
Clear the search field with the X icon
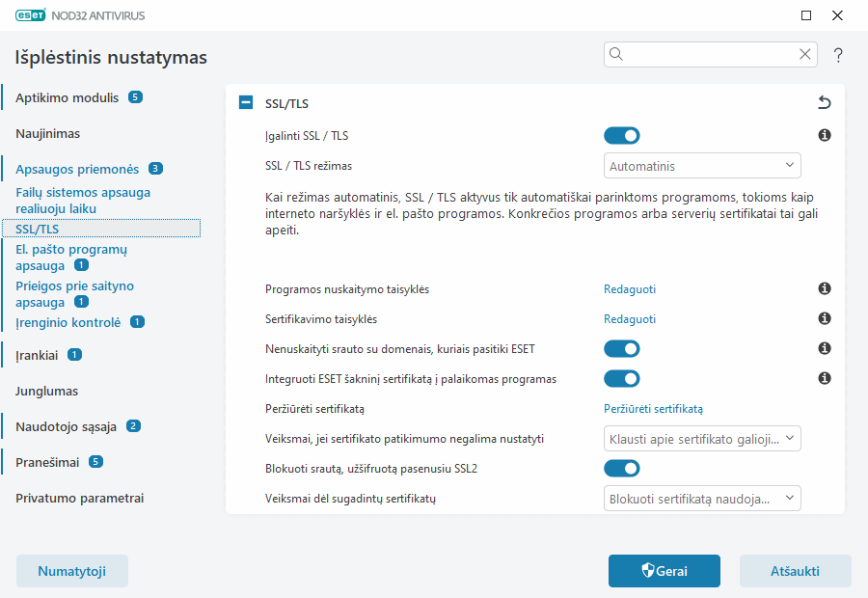click(x=805, y=54)
